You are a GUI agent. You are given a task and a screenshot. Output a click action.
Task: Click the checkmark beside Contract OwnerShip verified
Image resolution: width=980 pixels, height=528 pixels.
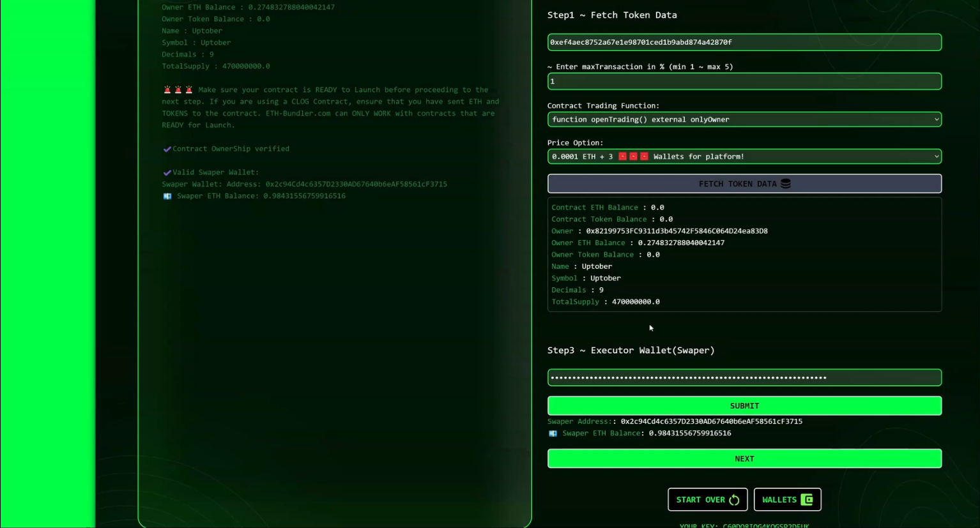[x=167, y=149]
